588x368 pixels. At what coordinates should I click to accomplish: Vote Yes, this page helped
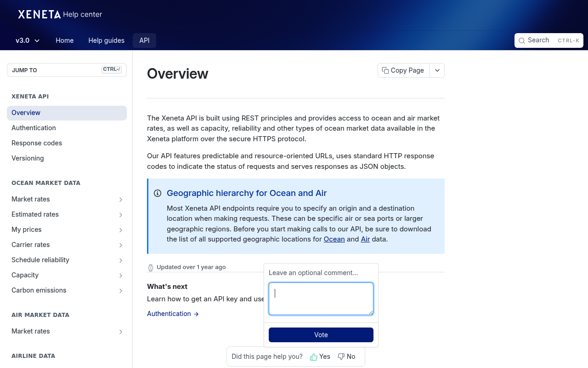point(320,356)
